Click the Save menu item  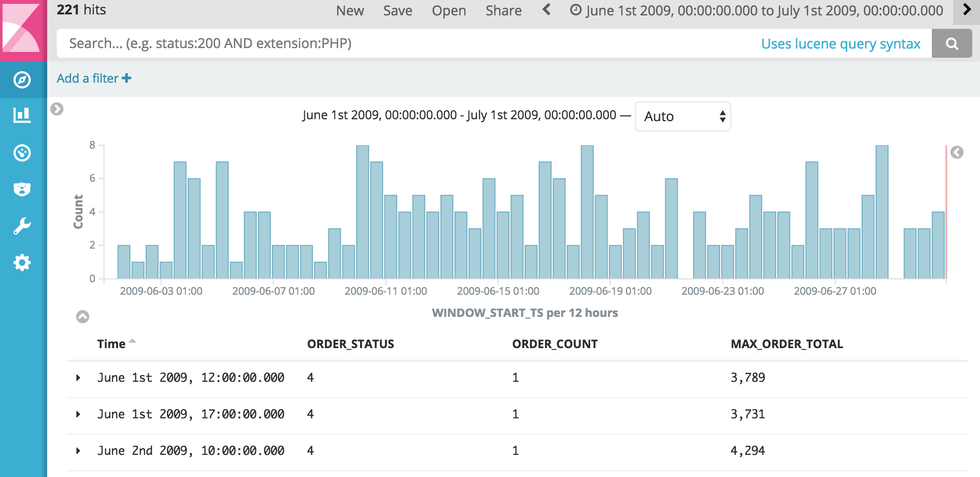click(398, 11)
